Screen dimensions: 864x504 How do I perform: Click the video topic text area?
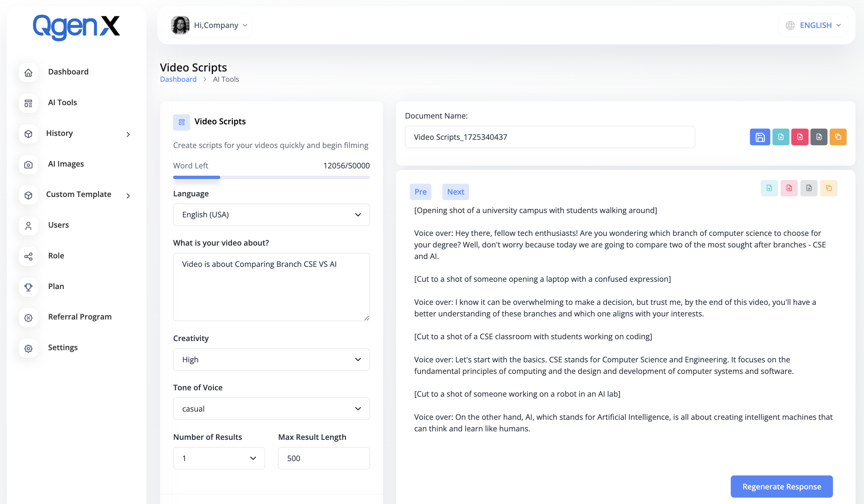tap(271, 287)
